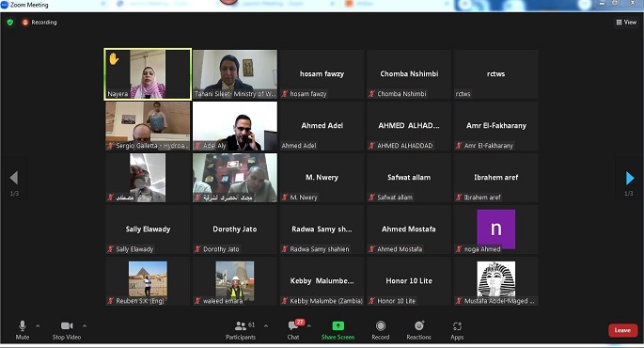The height and width of the screenshot is (348, 644).
Task: Mute the microphone
Action: click(x=23, y=330)
